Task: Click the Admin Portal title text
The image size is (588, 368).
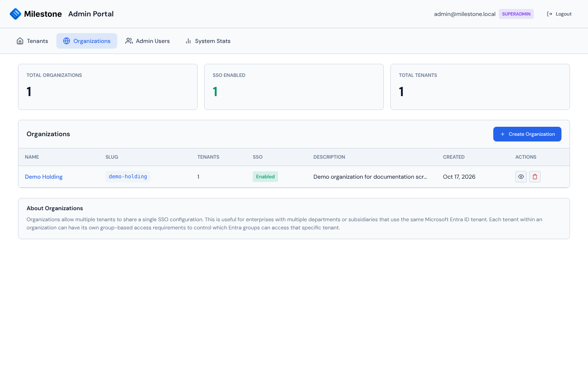Action: click(91, 14)
